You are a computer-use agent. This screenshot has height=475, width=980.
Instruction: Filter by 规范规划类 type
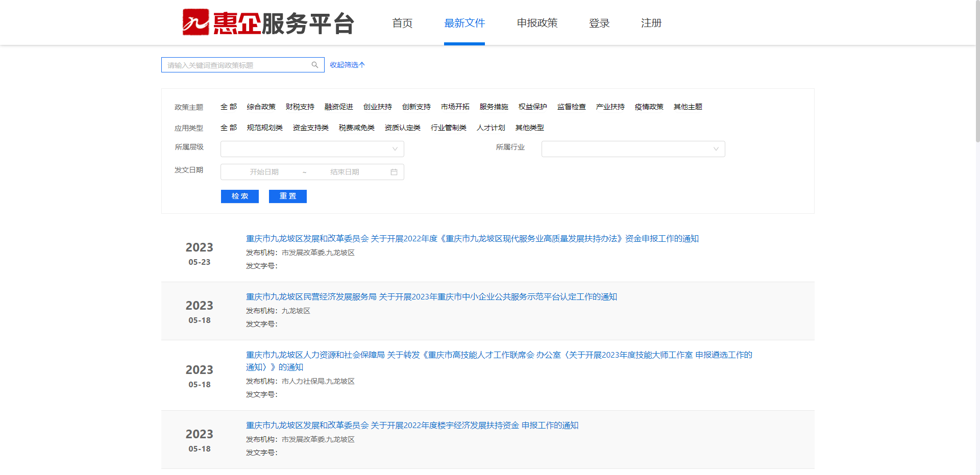tap(265, 128)
